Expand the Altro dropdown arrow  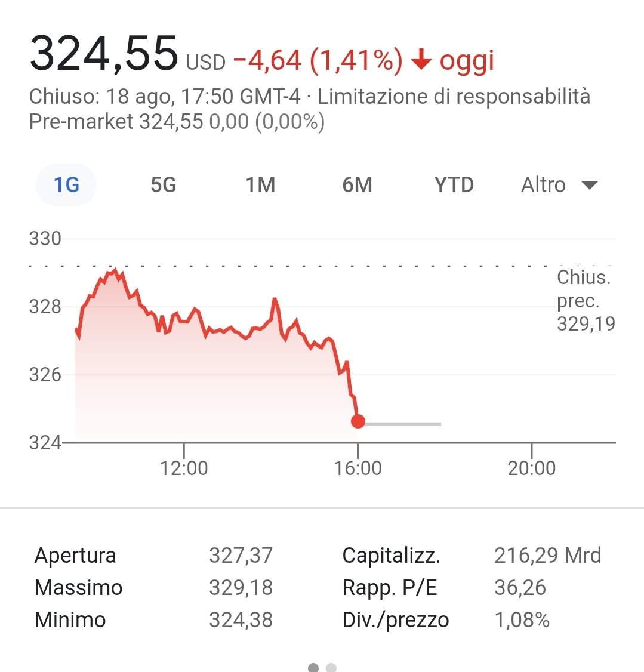(589, 185)
